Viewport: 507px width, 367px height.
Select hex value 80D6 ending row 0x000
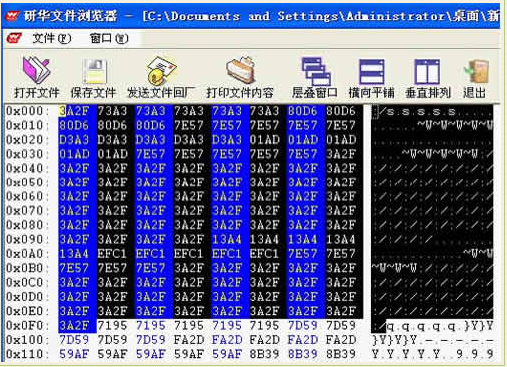341,111
